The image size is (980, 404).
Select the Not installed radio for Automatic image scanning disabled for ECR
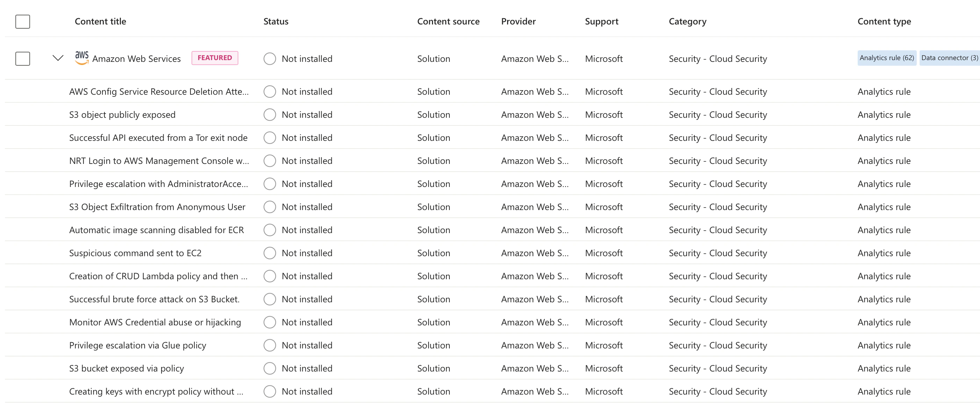tap(269, 230)
